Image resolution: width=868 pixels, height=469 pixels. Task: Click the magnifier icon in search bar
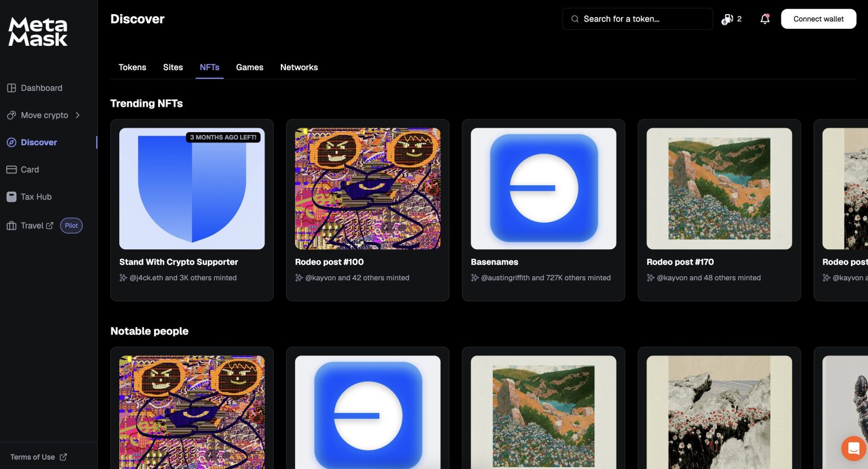click(x=575, y=19)
